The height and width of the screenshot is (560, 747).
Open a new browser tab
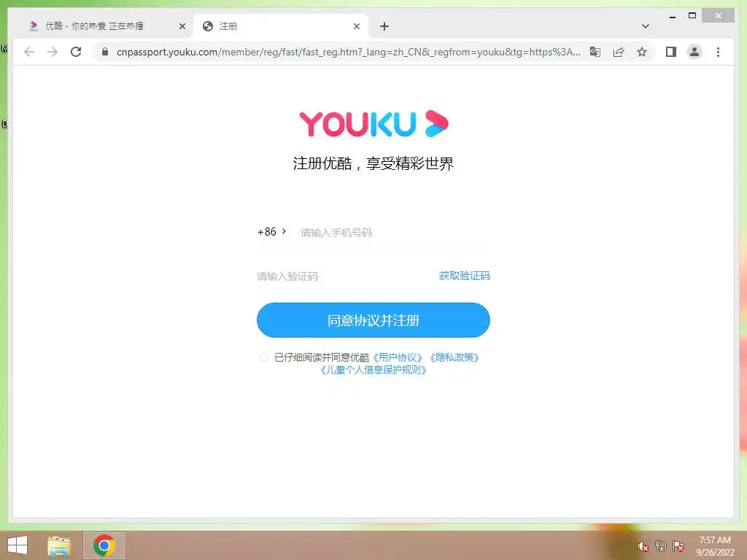point(384,26)
